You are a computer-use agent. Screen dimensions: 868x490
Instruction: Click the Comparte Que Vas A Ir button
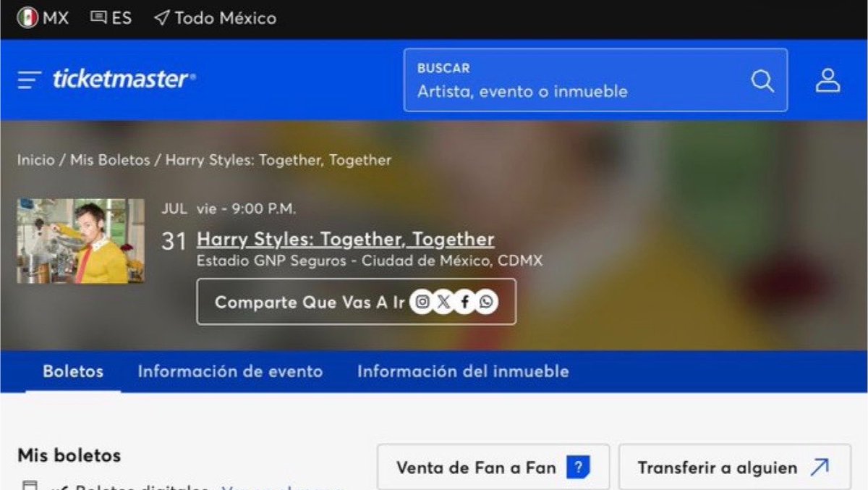pyautogui.click(x=357, y=302)
